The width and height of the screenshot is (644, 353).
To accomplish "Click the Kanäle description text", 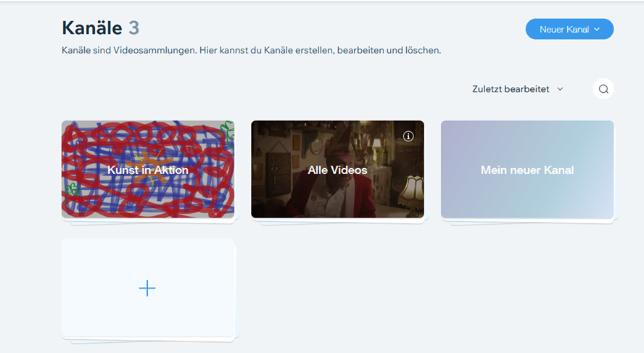I will coord(252,51).
